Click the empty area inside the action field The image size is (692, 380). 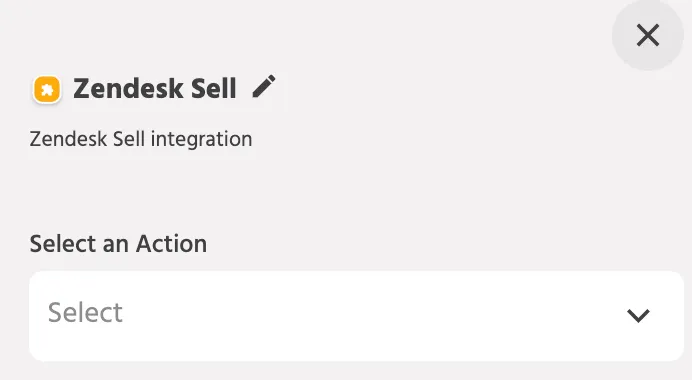pyautogui.click(x=356, y=316)
